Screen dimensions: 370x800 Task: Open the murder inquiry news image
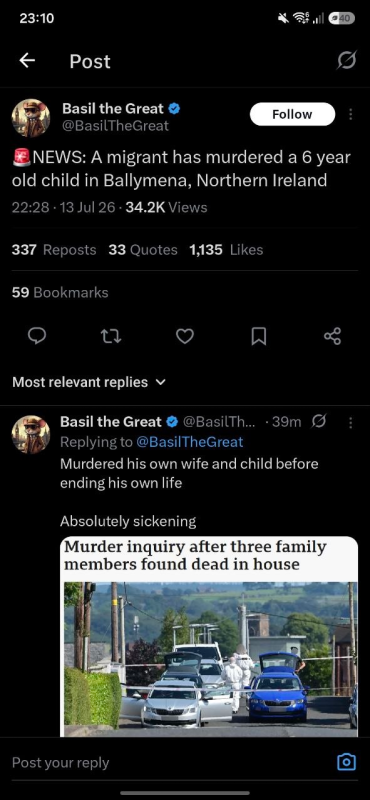(209, 636)
